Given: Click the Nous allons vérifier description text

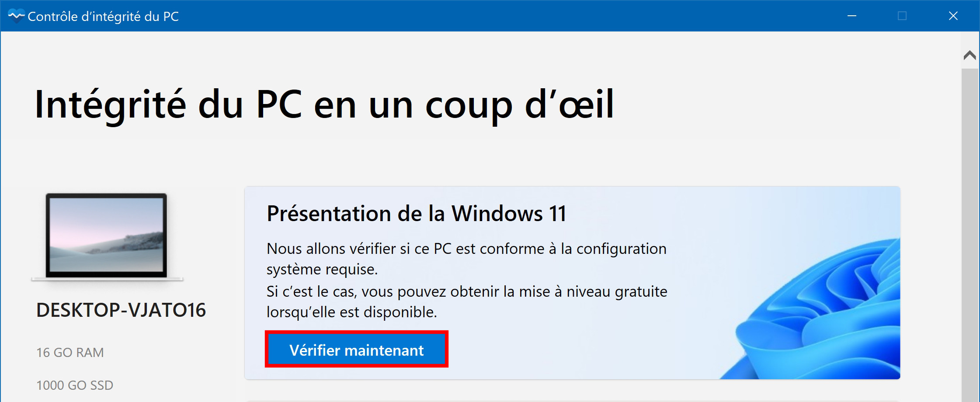Looking at the screenshot, I should click(x=467, y=259).
